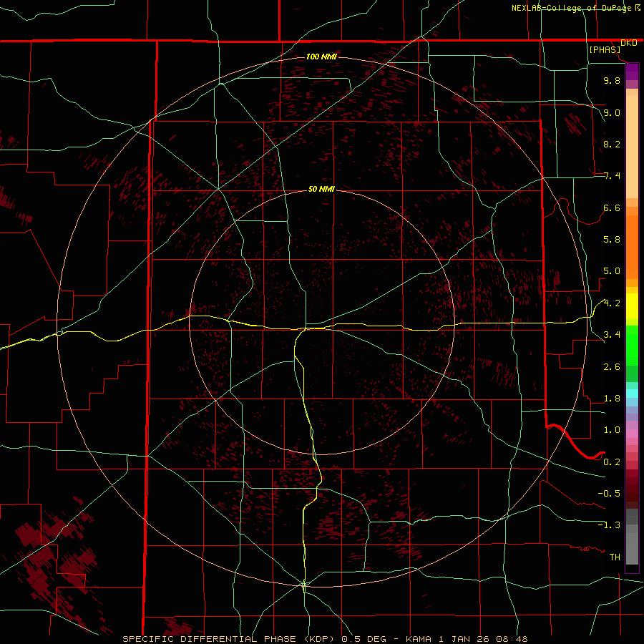
Task: Click the 2.6 value on the scale
Action: pos(612,366)
